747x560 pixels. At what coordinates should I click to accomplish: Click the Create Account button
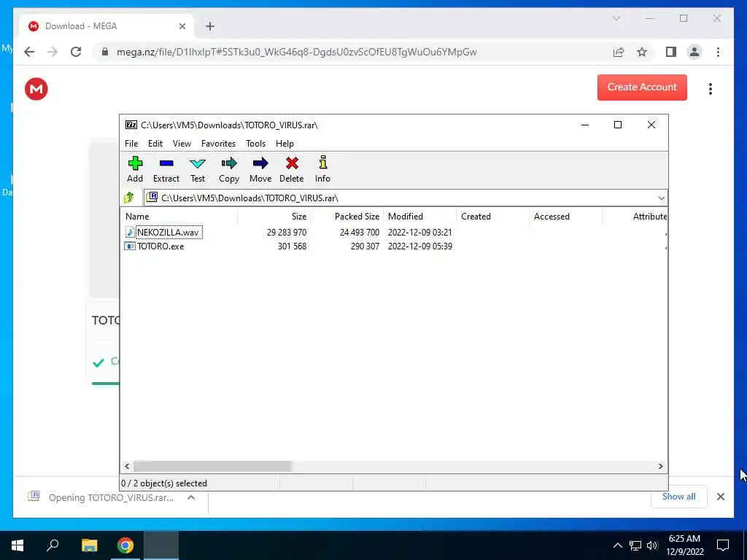pyautogui.click(x=642, y=87)
